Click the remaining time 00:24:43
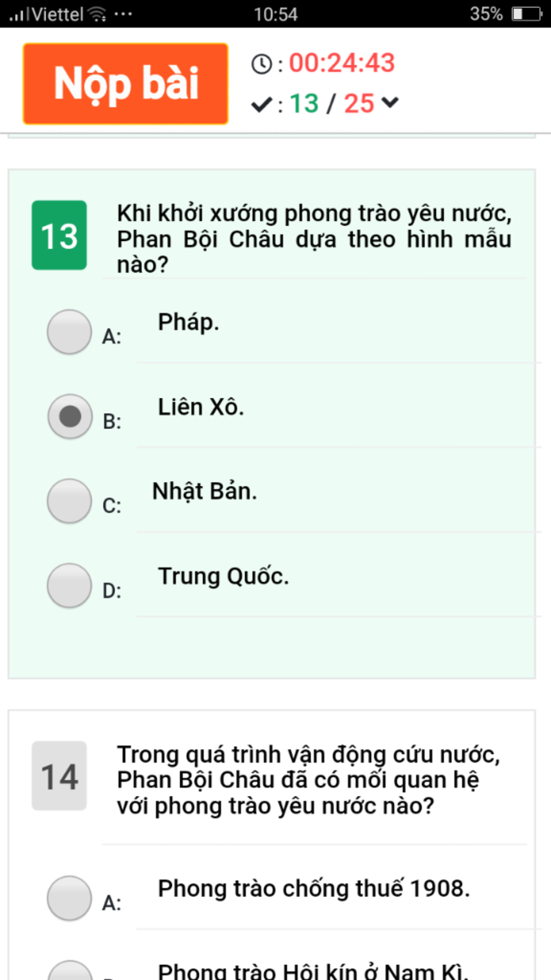The width and height of the screenshot is (551, 980). click(342, 63)
